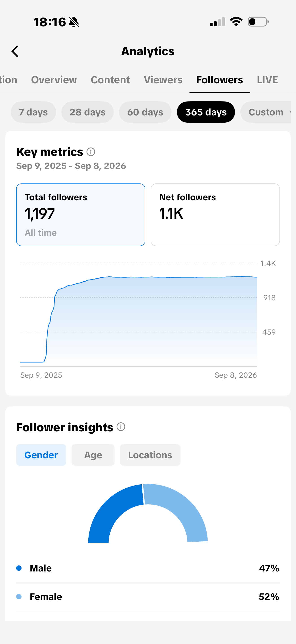Open Key metrics info icon
This screenshot has width=296, height=644.
pos(91,152)
